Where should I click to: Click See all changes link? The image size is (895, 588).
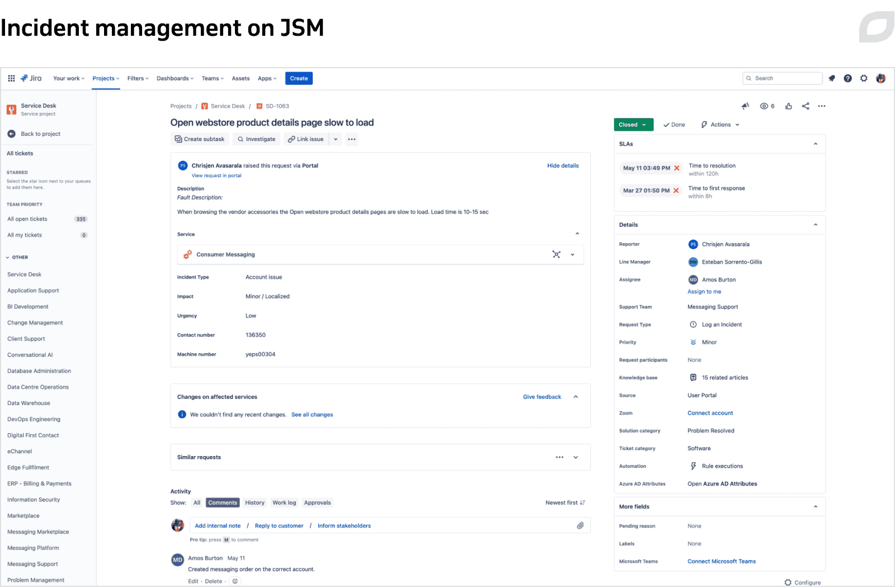pyautogui.click(x=312, y=415)
